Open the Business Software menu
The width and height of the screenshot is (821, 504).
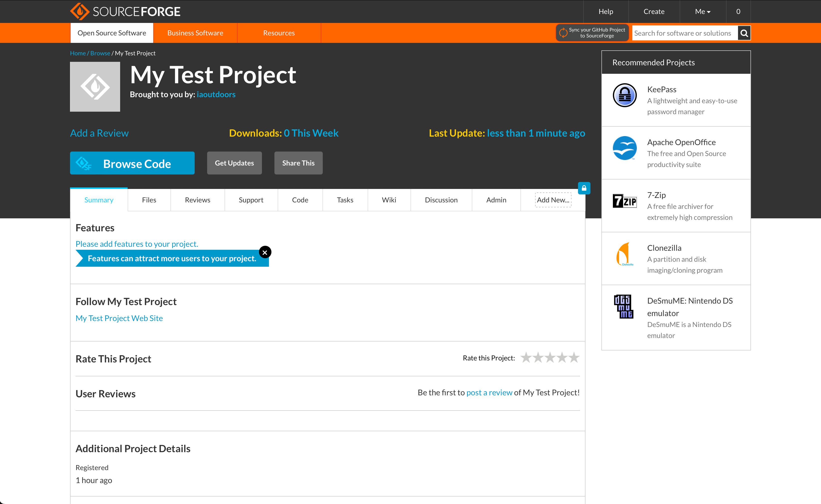pos(195,33)
